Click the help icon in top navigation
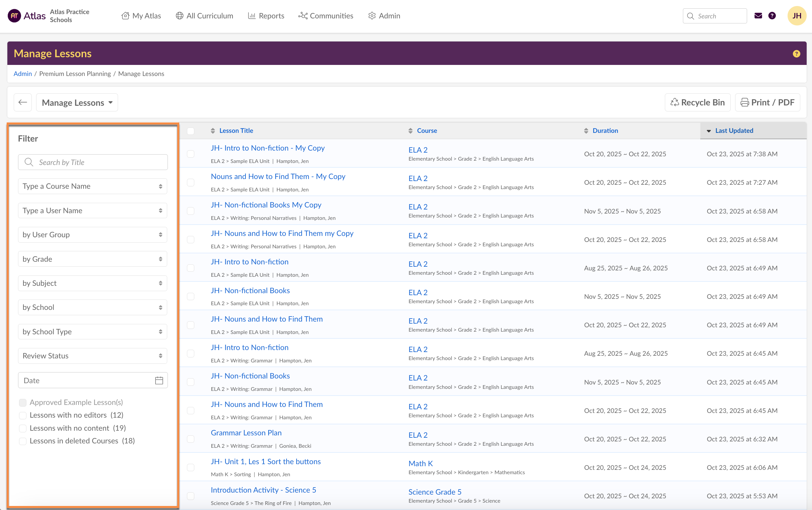 772,16
